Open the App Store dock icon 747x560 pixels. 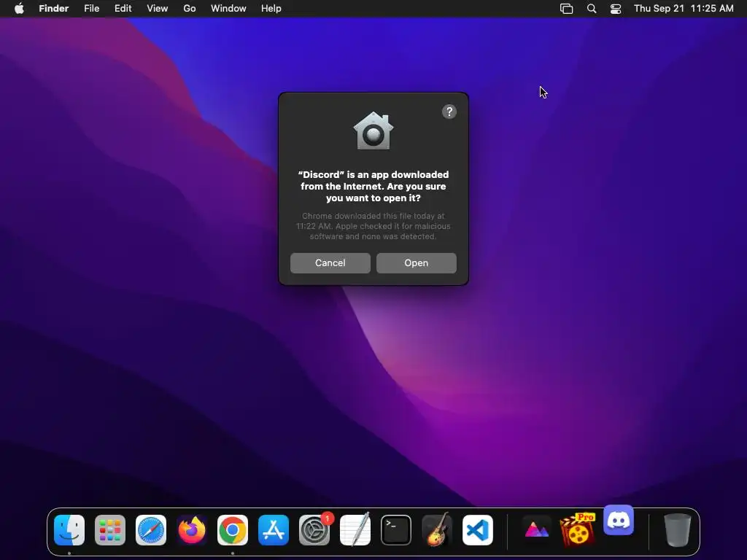pyautogui.click(x=274, y=530)
